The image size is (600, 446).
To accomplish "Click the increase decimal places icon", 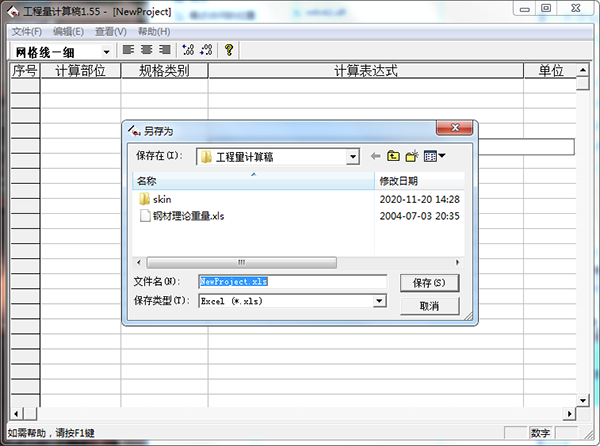I will click(x=188, y=50).
